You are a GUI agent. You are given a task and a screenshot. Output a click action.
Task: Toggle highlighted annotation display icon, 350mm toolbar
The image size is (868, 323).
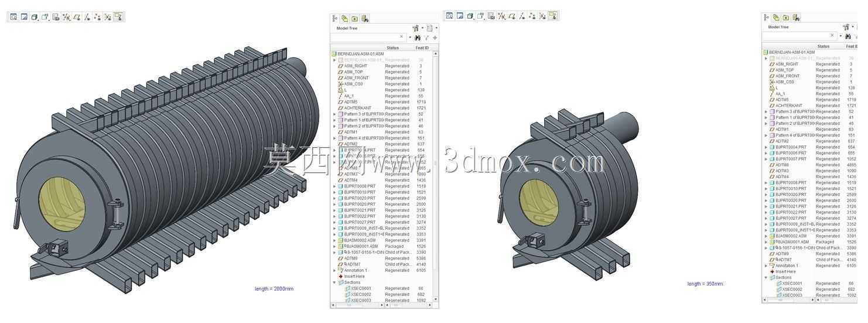pos(553,16)
